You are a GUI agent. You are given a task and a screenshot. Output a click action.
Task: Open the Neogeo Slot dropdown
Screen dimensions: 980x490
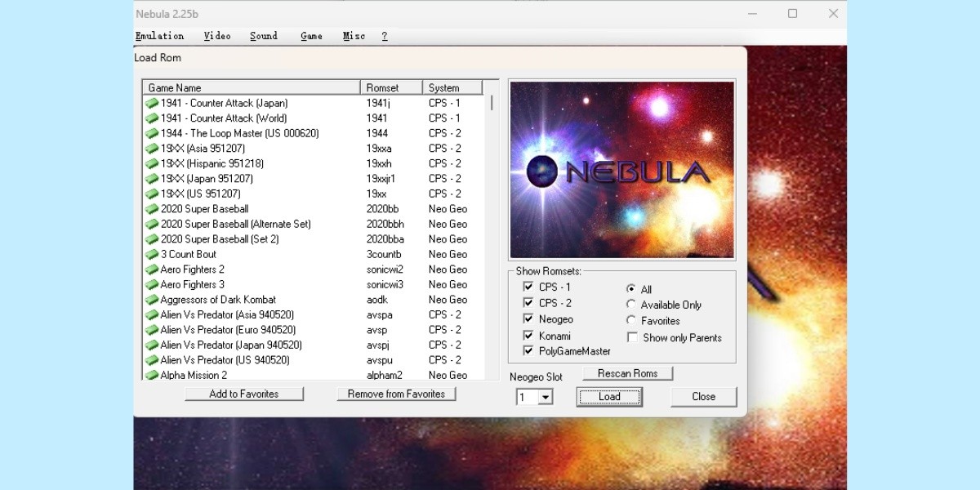(545, 397)
